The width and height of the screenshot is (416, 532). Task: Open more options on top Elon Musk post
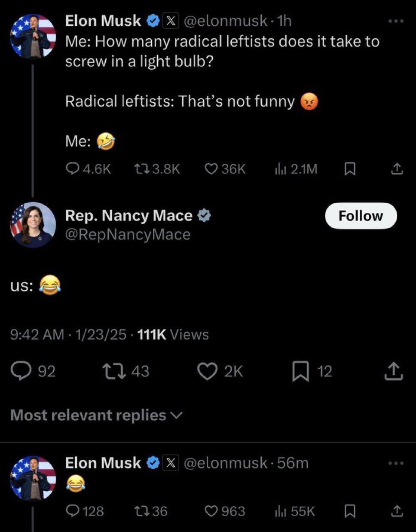pyautogui.click(x=396, y=21)
